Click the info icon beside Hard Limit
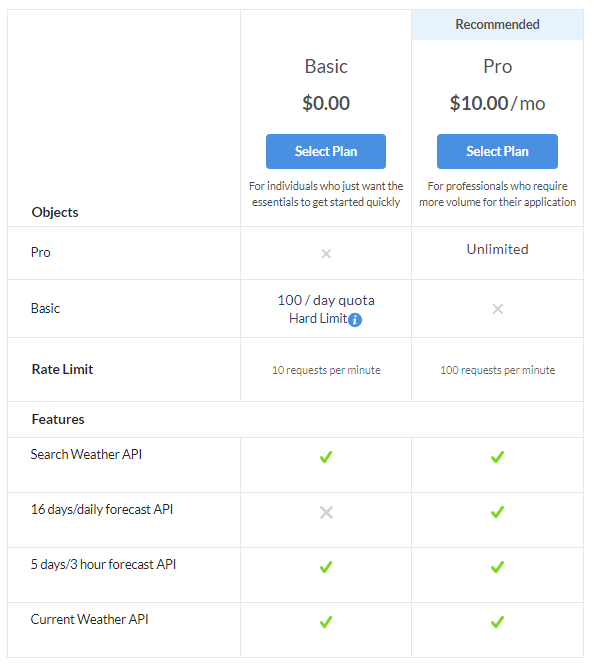 355,319
